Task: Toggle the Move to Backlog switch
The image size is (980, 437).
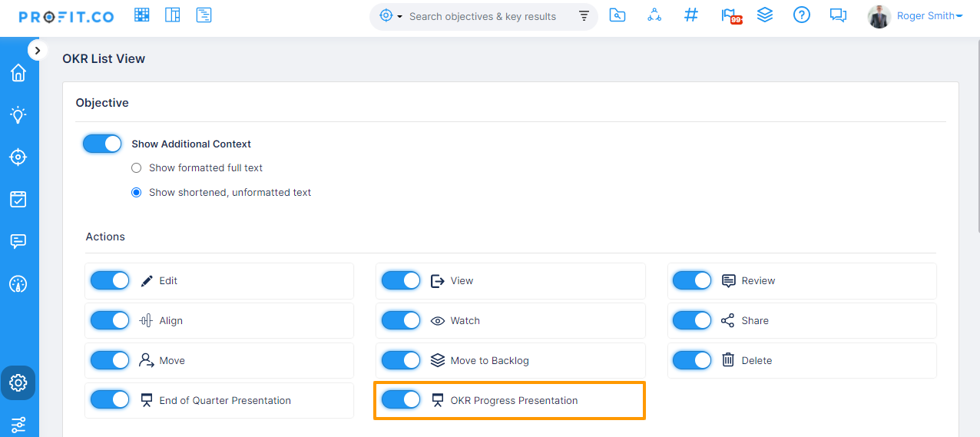Action: click(x=401, y=360)
